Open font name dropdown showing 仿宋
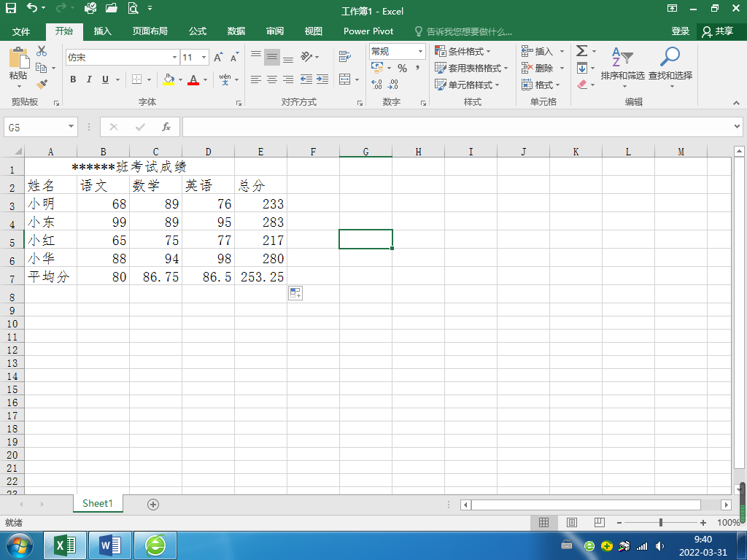This screenshot has width=747, height=560. [174, 57]
